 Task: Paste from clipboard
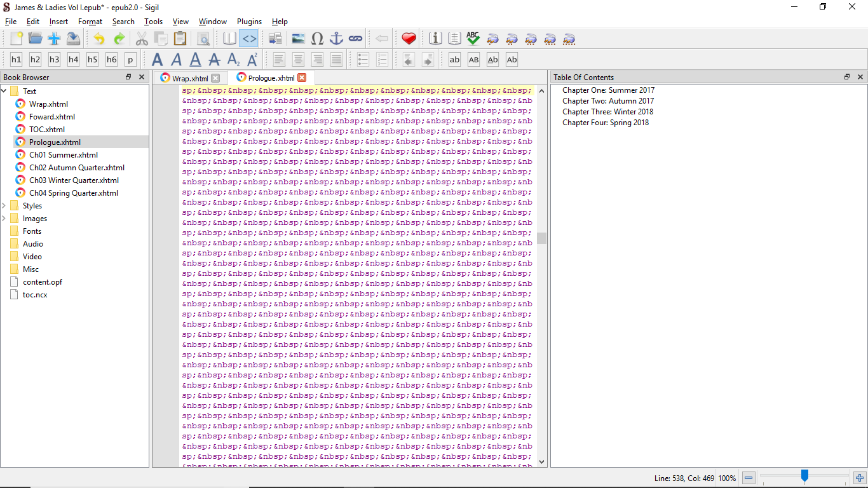click(180, 39)
